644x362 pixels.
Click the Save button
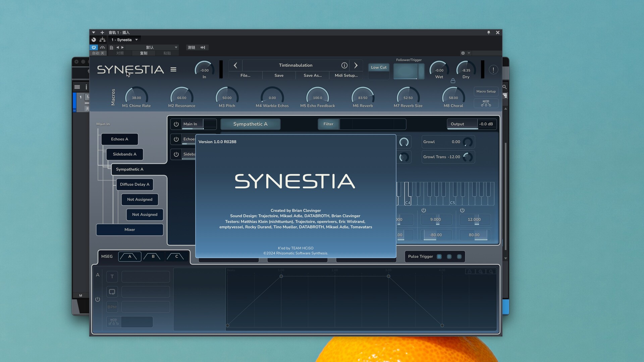click(x=279, y=75)
